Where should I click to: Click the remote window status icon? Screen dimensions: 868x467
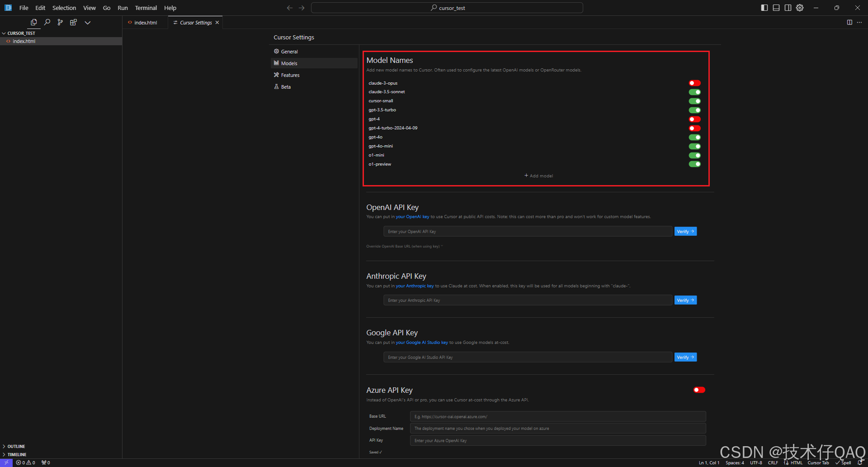(6, 462)
